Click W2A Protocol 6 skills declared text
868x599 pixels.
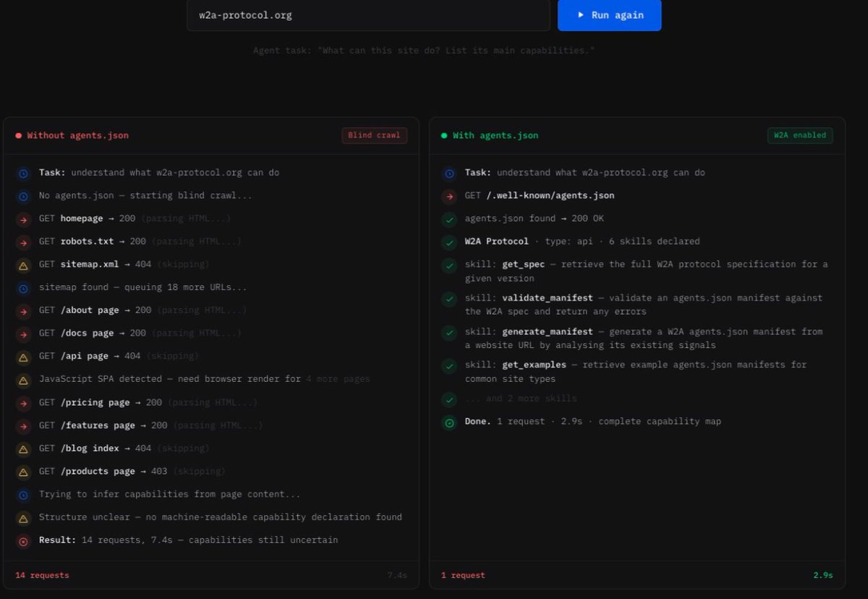coord(582,241)
